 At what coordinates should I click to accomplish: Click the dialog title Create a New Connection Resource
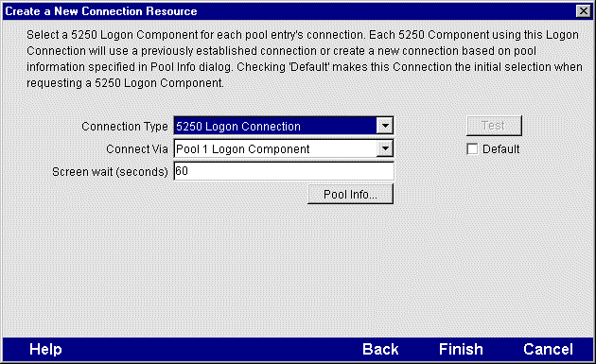[x=101, y=11]
